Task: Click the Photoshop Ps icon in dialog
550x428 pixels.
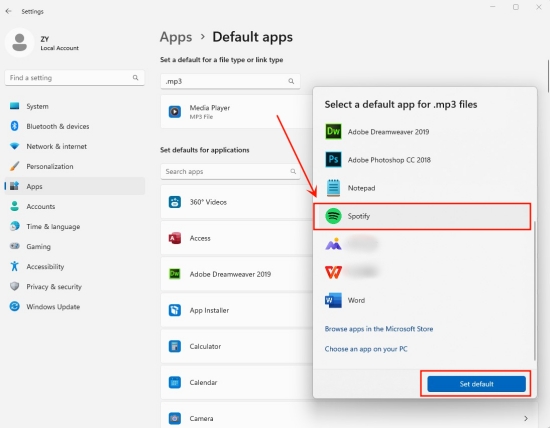Action: (x=333, y=160)
